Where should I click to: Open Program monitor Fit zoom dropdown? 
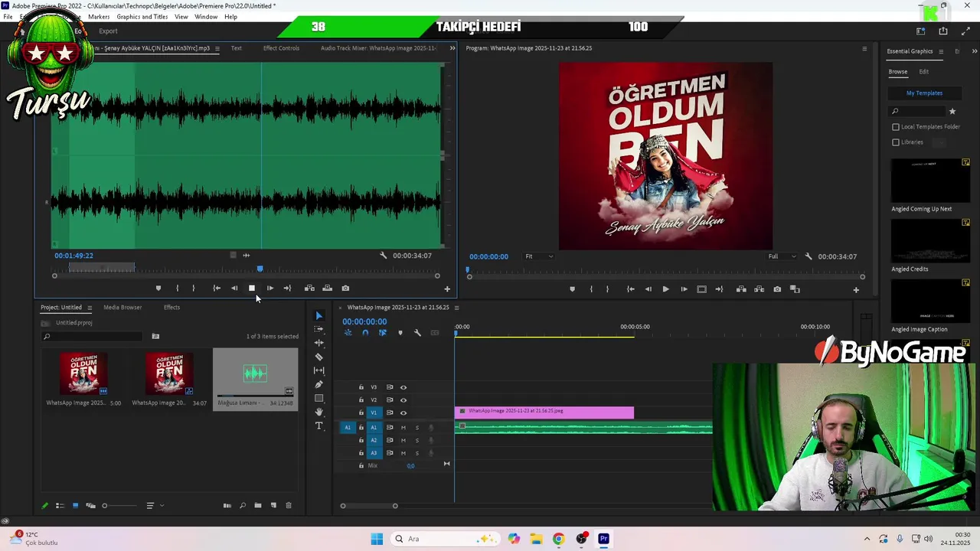click(x=539, y=256)
